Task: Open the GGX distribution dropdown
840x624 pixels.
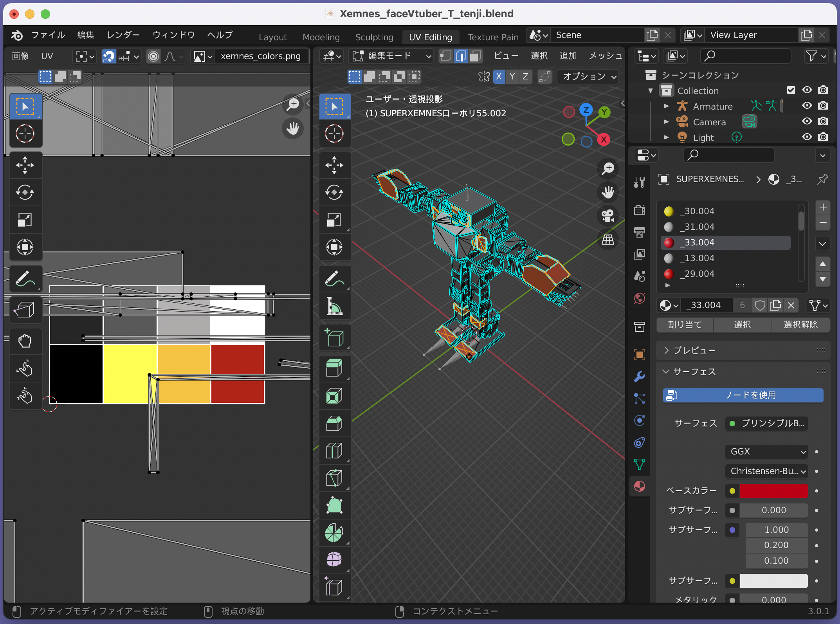Action: tap(766, 451)
